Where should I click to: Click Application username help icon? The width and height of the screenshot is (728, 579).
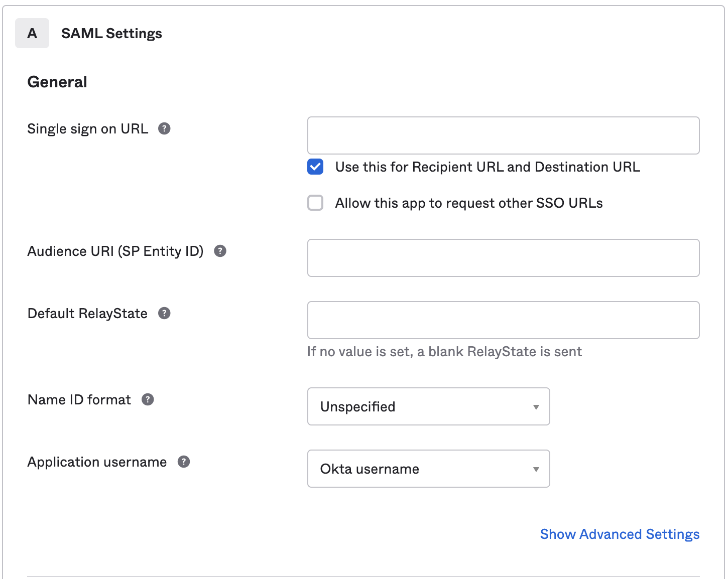184,462
